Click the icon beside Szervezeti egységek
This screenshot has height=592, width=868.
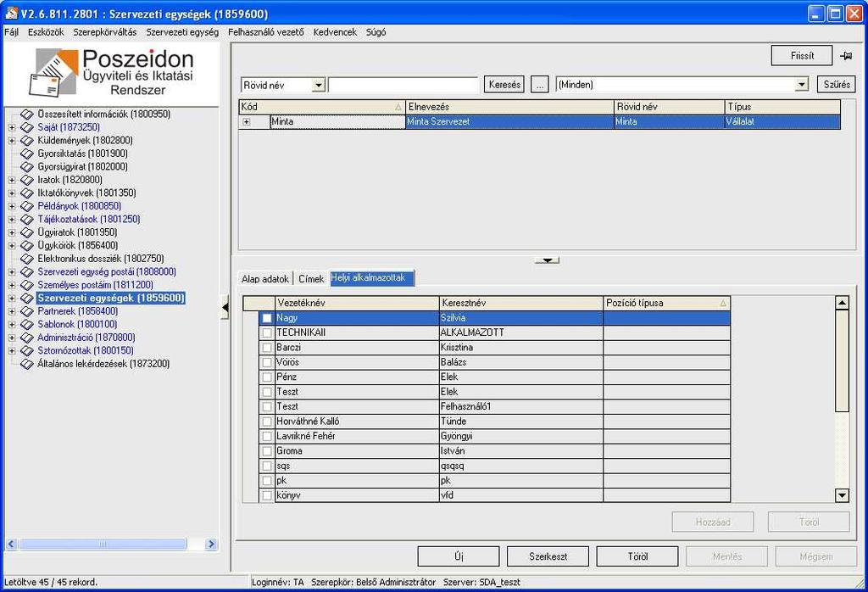point(27,299)
